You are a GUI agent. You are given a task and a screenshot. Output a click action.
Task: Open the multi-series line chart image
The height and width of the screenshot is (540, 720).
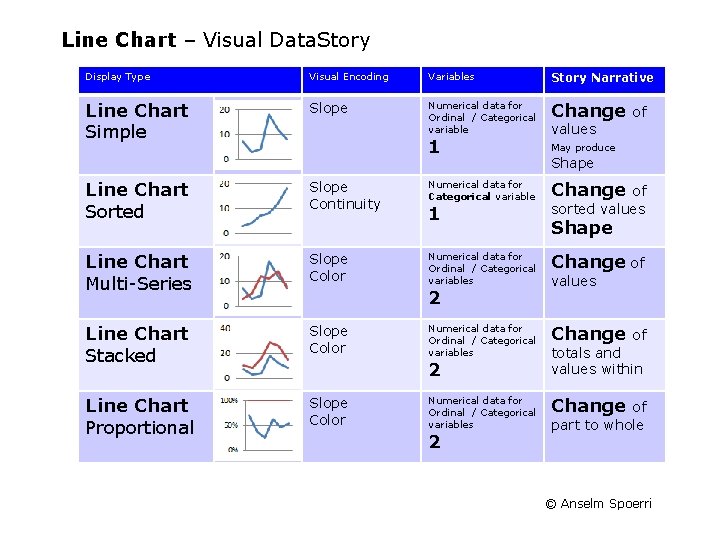257,281
